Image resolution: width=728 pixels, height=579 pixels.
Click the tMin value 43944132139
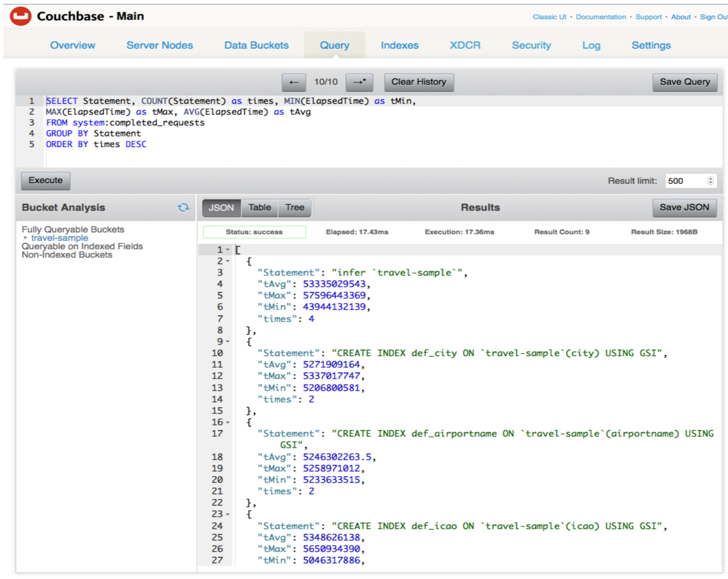pos(334,306)
